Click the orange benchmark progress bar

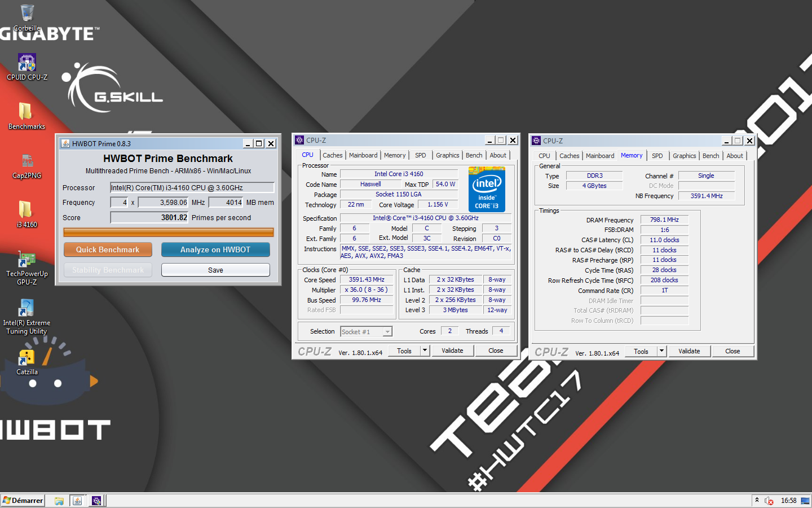click(169, 232)
